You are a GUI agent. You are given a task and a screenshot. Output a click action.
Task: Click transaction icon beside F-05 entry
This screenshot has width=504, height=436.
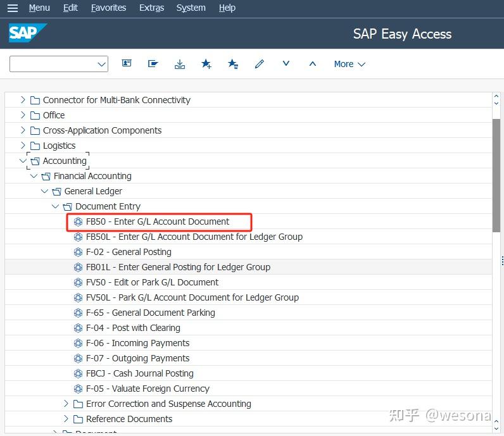pyautogui.click(x=78, y=389)
